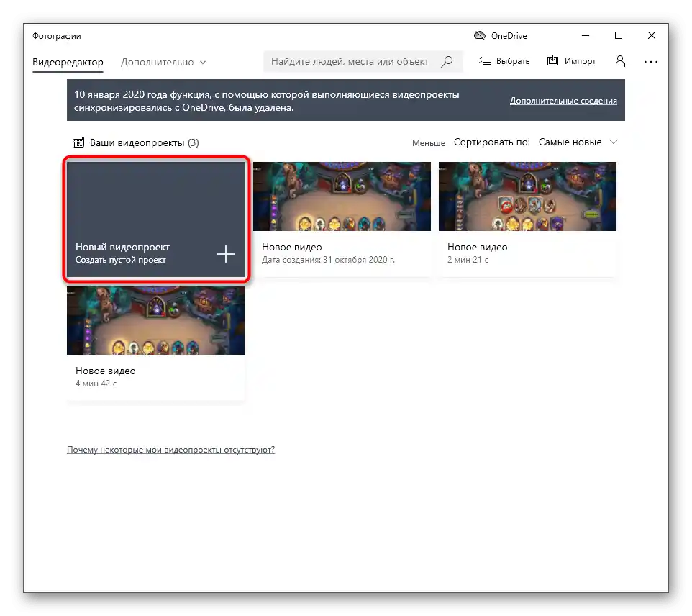Open the video project created 31 октября 2020
This screenshot has height=616, width=692.
coord(342,219)
